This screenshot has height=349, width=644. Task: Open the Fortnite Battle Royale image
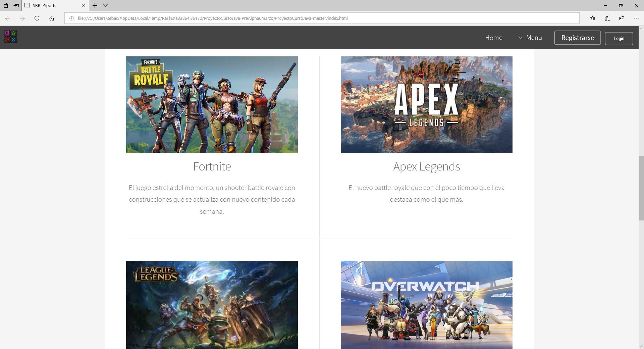point(212,105)
